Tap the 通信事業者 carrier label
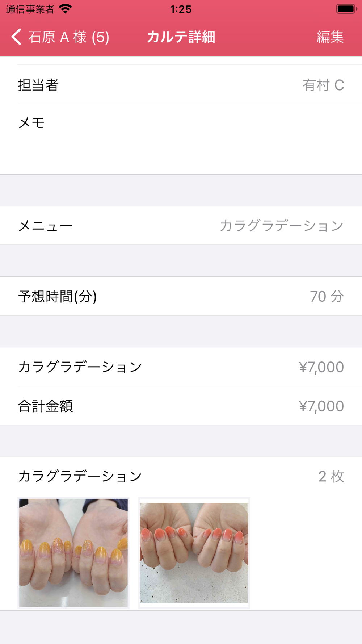Image resolution: width=362 pixels, height=644 pixels. [x=30, y=9]
